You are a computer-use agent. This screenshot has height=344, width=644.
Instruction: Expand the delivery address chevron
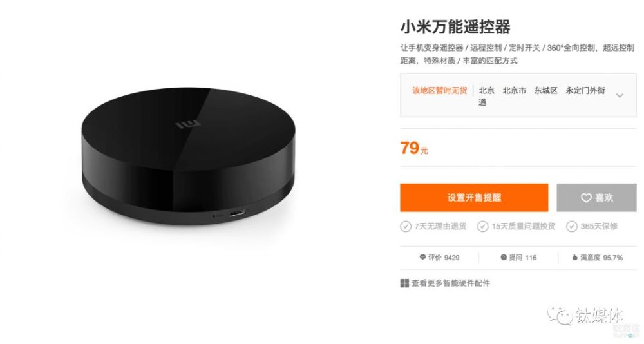click(x=620, y=95)
